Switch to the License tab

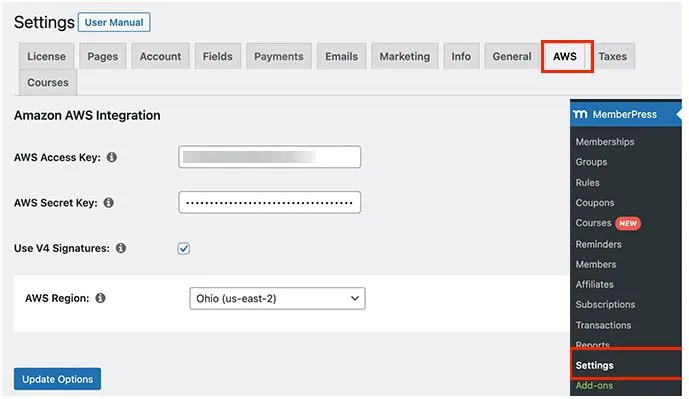tap(46, 56)
